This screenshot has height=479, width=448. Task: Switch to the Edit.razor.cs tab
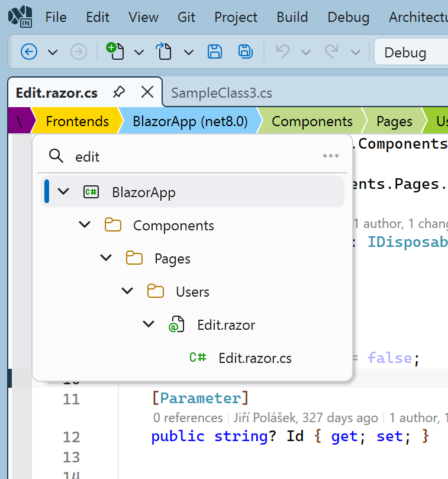pyautogui.click(x=56, y=93)
